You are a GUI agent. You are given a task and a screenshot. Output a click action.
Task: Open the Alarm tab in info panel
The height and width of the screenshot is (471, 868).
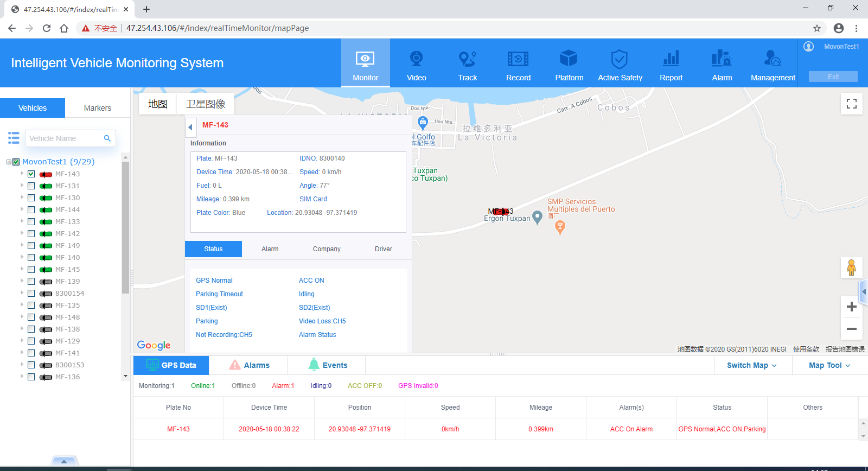click(270, 249)
